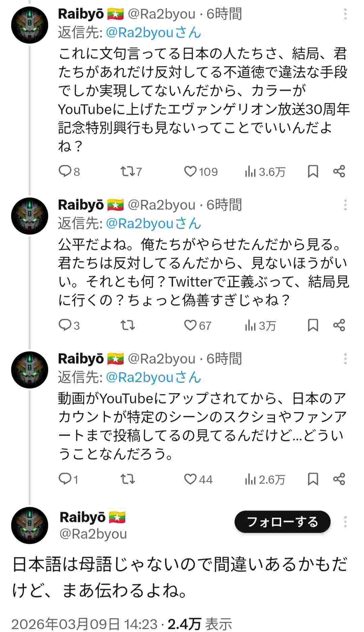Like the tweet with 44 likes
The image size is (364, 632).
pyautogui.click(x=190, y=479)
